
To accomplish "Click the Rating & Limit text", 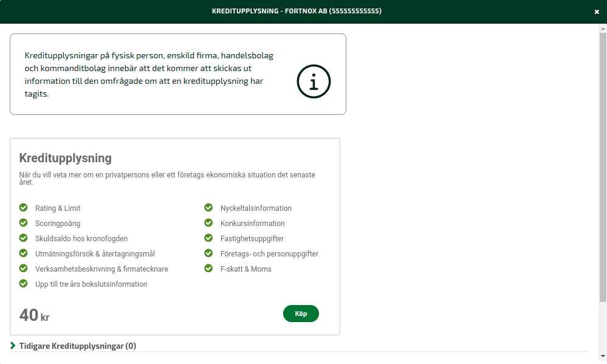I will (x=58, y=208).
